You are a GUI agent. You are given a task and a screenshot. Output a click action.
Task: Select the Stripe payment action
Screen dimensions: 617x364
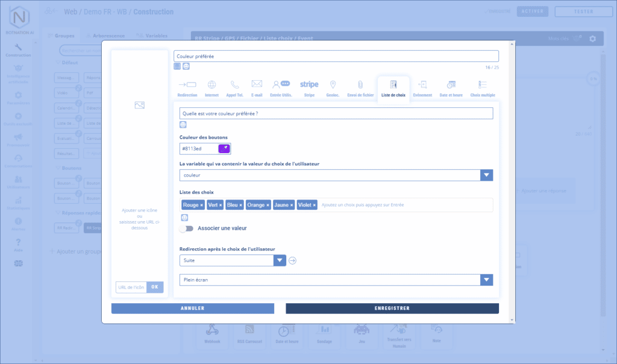(309, 85)
